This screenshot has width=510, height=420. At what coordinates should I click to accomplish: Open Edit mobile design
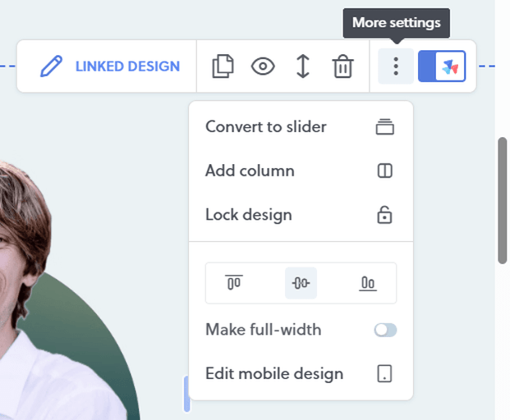(274, 373)
